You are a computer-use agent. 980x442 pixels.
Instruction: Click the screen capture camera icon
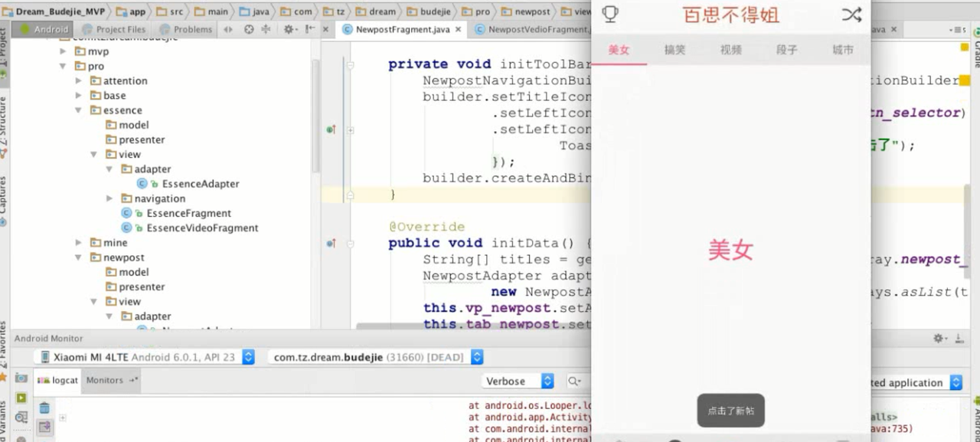tap(21, 379)
